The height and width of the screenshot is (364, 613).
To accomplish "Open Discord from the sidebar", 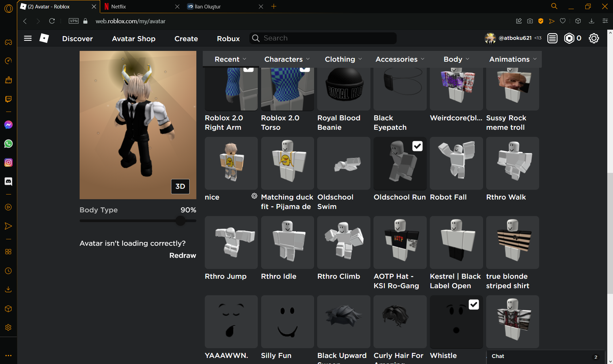I will (x=8, y=181).
